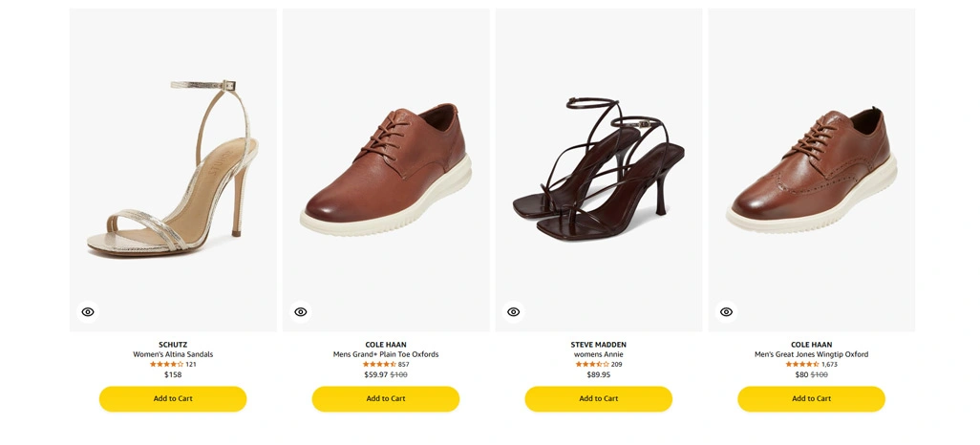
Task: Open quick view for Great Jones Wingtip Oxford
Action: (x=726, y=312)
